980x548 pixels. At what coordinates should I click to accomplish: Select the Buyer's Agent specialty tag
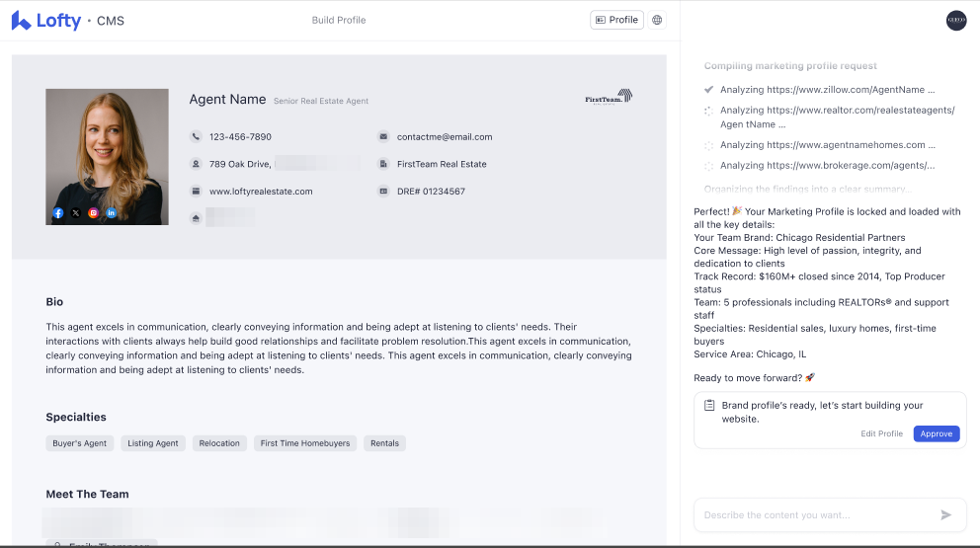pyautogui.click(x=80, y=443)
